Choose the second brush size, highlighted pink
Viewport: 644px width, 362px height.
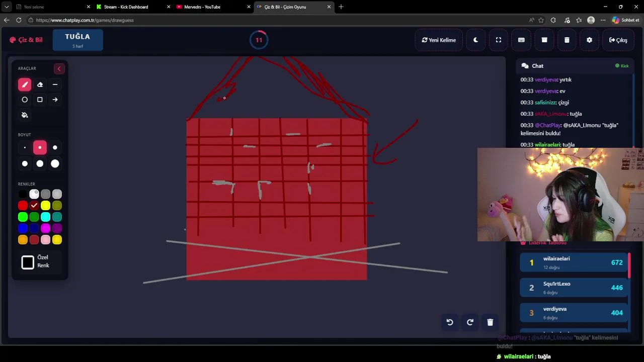click(40, 148)
